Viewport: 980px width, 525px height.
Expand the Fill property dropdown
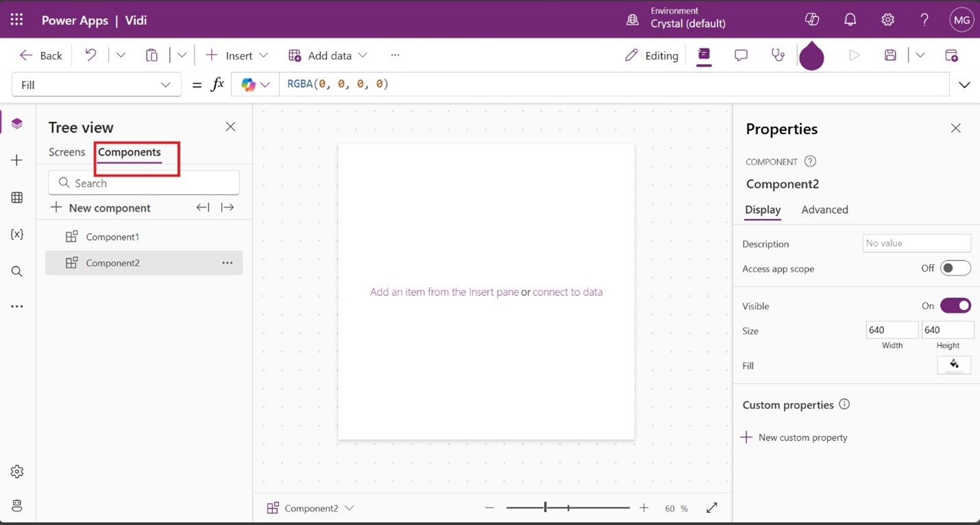click(x=165, y=85)
